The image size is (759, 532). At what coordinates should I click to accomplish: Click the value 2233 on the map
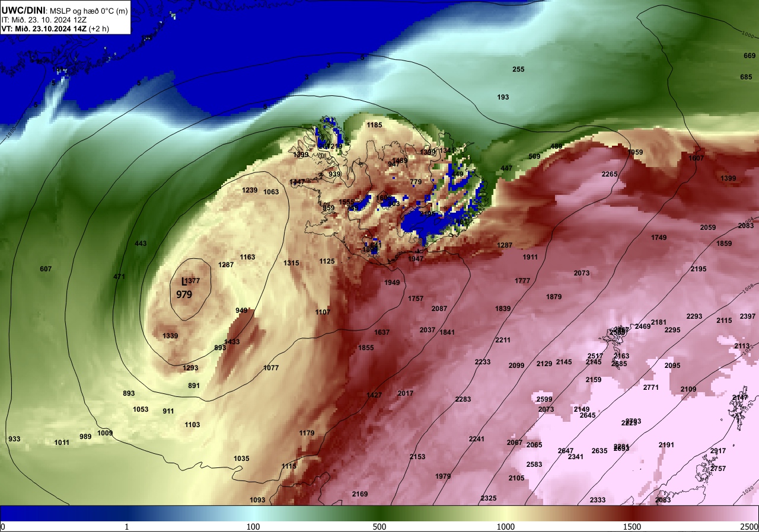pos(483,362)
